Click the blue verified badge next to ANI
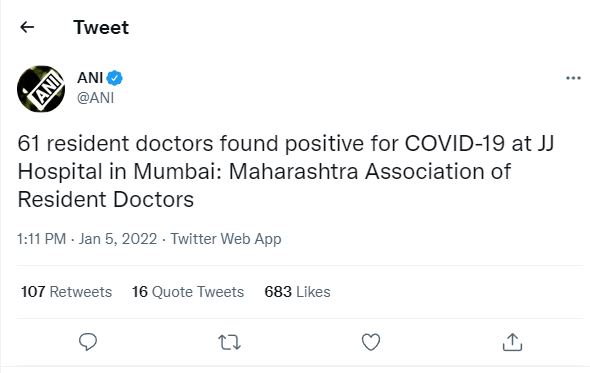The image size is (590, 373). tap(114, 78)
